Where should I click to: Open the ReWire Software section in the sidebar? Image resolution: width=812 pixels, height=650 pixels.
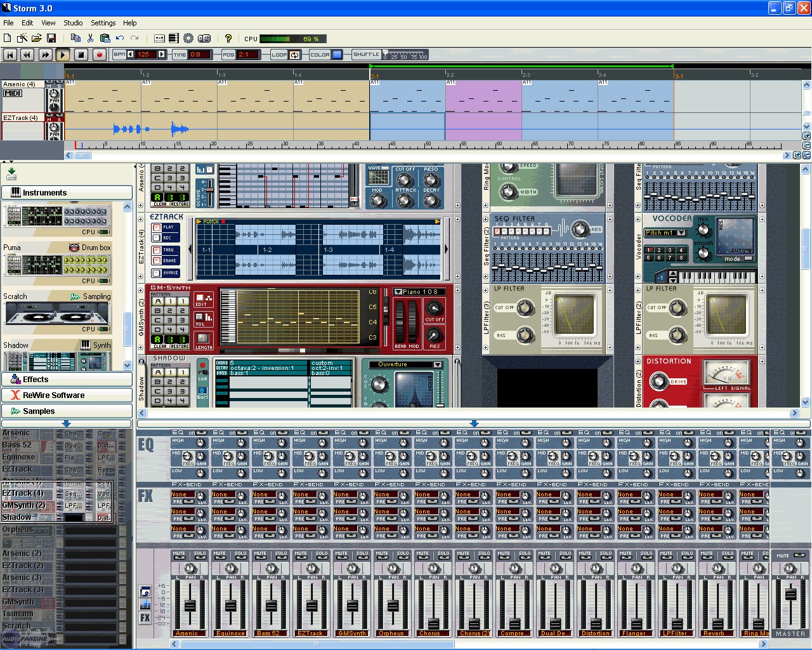coord(67,395)
